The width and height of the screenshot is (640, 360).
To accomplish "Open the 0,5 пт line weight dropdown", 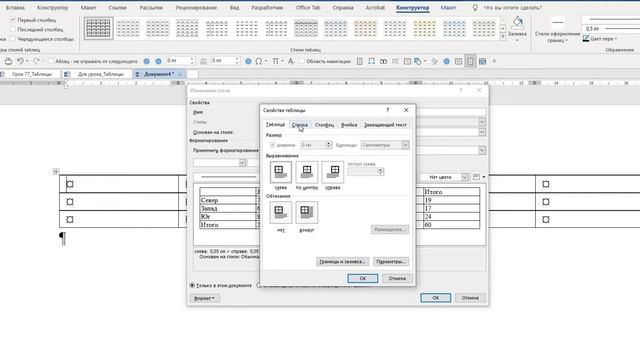I will tap(611, 29).
